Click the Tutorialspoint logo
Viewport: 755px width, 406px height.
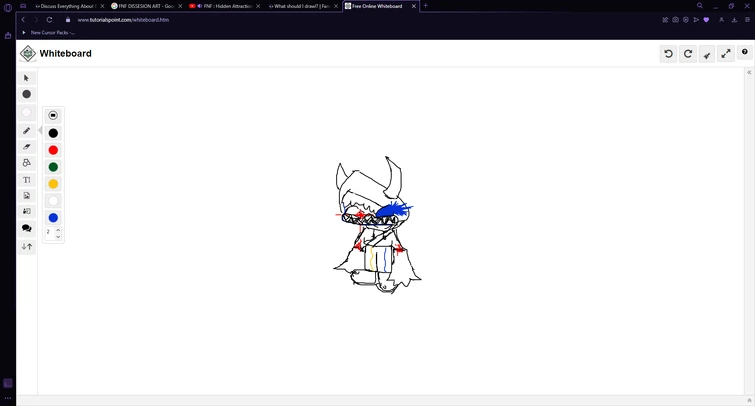click(28, 53)
